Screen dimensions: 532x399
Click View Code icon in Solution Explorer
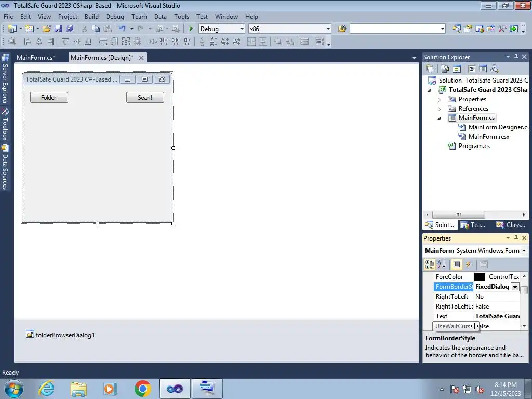click(472, 69)
